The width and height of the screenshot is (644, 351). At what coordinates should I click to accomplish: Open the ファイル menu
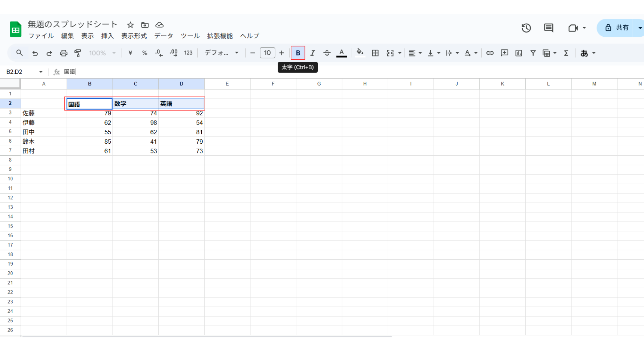click(x=41, y=36)
